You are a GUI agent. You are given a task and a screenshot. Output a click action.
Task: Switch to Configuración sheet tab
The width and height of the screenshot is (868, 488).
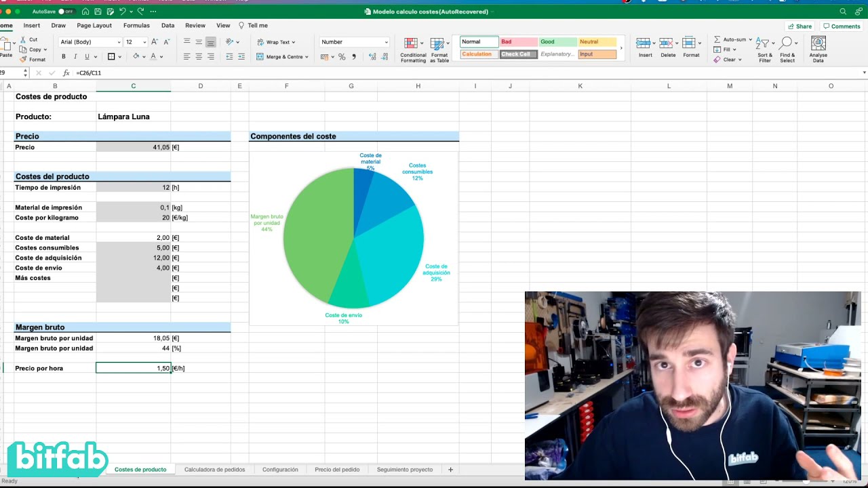(x=280, y=470)
